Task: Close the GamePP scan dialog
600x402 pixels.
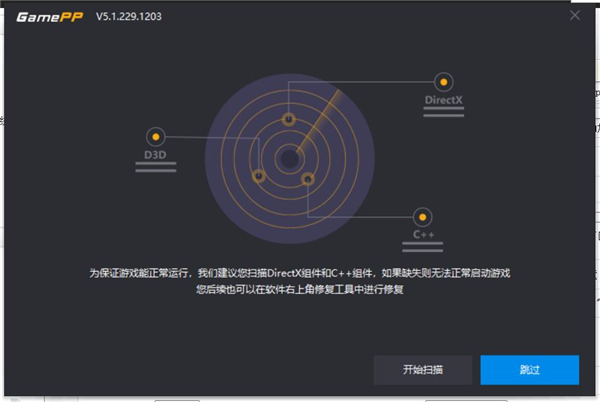Action: click(x=575, y=15)
